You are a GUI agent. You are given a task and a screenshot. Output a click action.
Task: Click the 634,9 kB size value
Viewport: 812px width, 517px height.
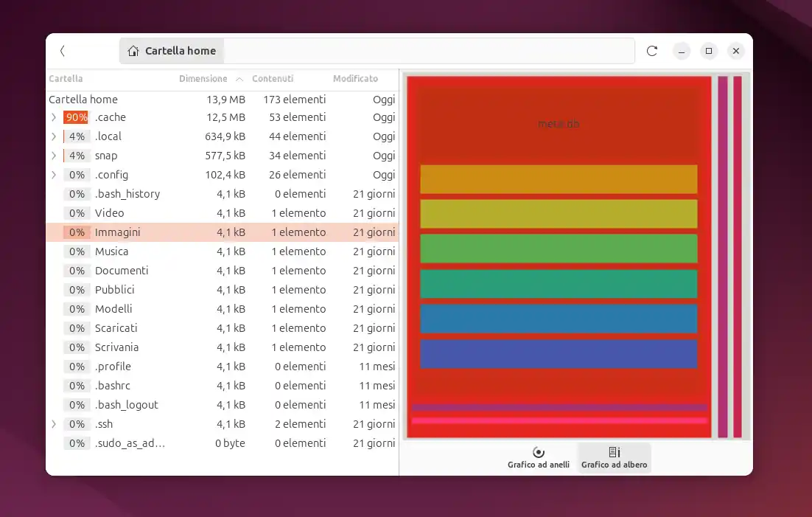[x=225, y=136]
